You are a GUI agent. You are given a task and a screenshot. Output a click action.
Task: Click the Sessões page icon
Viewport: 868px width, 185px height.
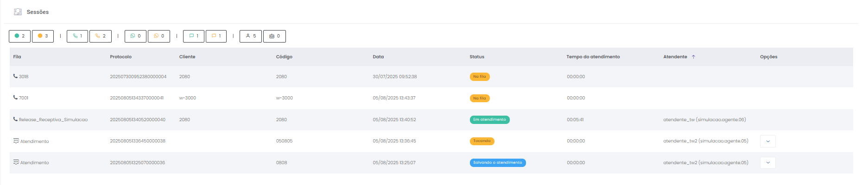click(18, 12)
